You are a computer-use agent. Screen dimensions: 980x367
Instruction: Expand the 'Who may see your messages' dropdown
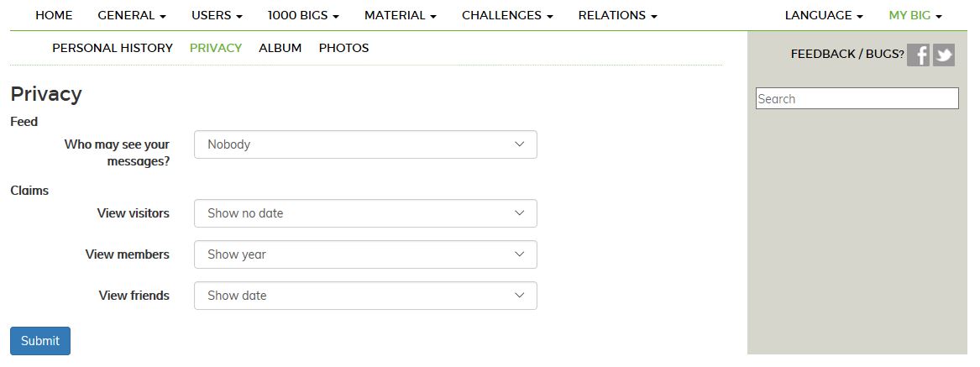pyautogui.click(x=365, y=144)
